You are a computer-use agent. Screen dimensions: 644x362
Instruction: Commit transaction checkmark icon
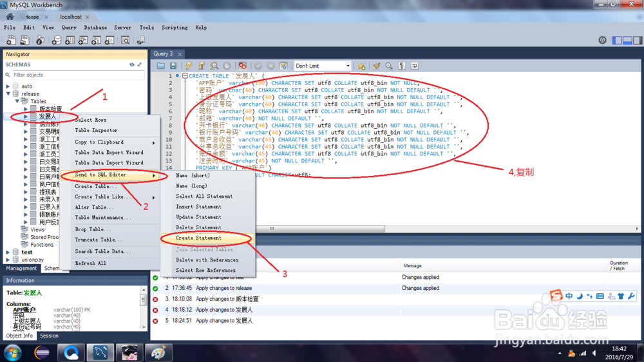pos(258,66)
